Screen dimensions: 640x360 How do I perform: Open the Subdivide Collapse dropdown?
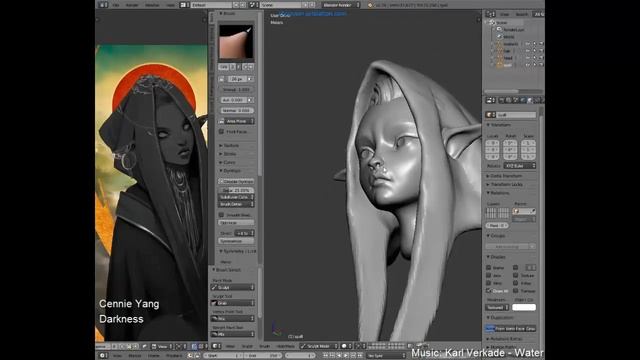pyautogui.click(x=236, y=197)
